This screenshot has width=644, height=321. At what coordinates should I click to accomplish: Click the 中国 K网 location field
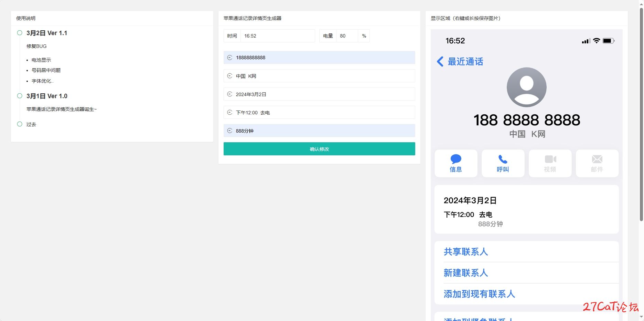pyautogui.click(x=319, y=76)
